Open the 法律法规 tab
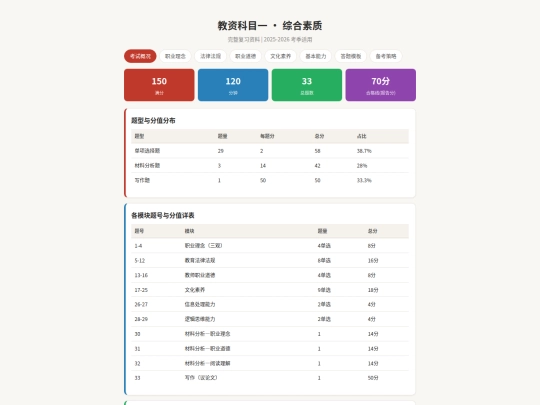The image size is (540, 405). point(210,56)
